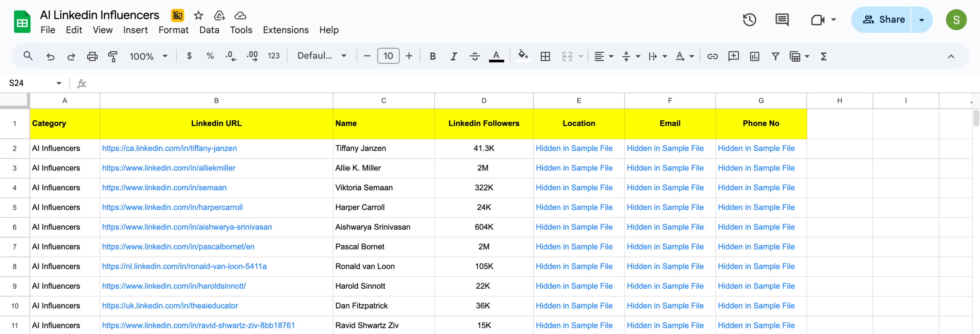Click the insert link icon
The height and width of the screenshot is (334, 980).
pos(712,56)
